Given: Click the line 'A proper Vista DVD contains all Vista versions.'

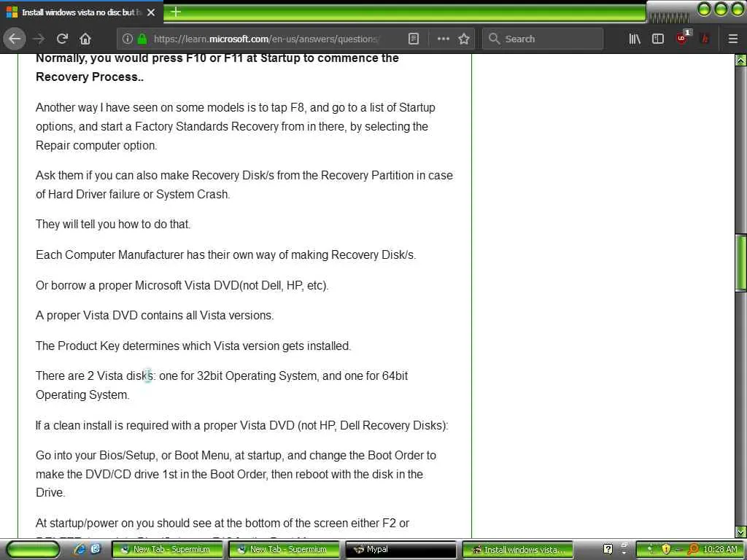Looking at the screenshot, I should pyautogui.click(x=155, y=315).
